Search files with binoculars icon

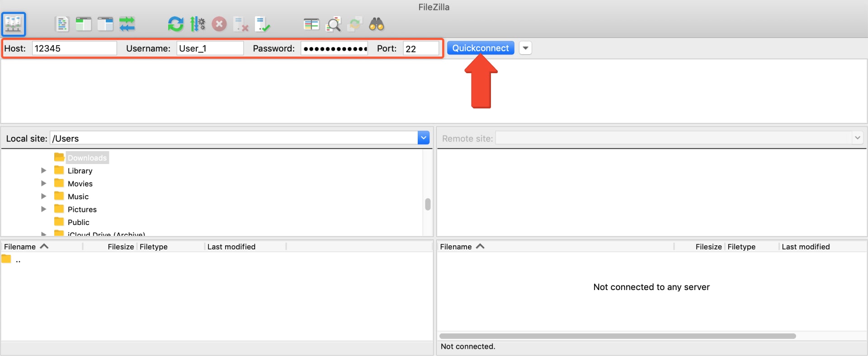[x=377, y=24]
